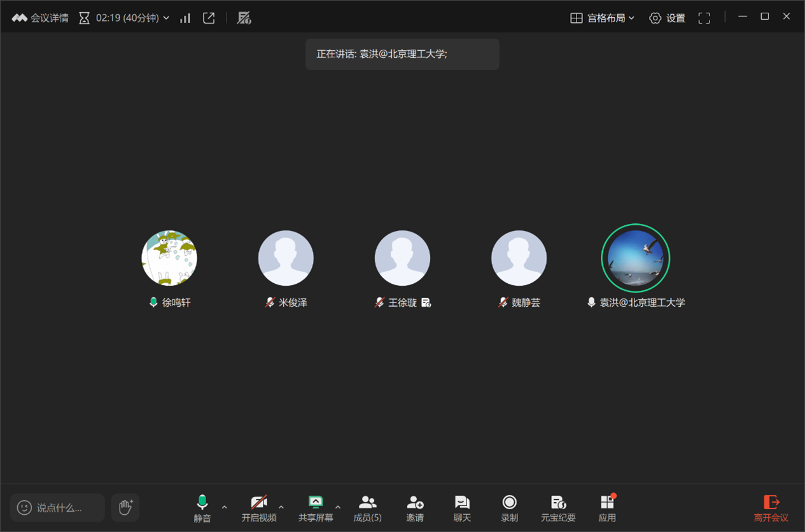Click the raise hand reaction icon
This screenshot has width=805, height=532.
[x=125, y=507]
